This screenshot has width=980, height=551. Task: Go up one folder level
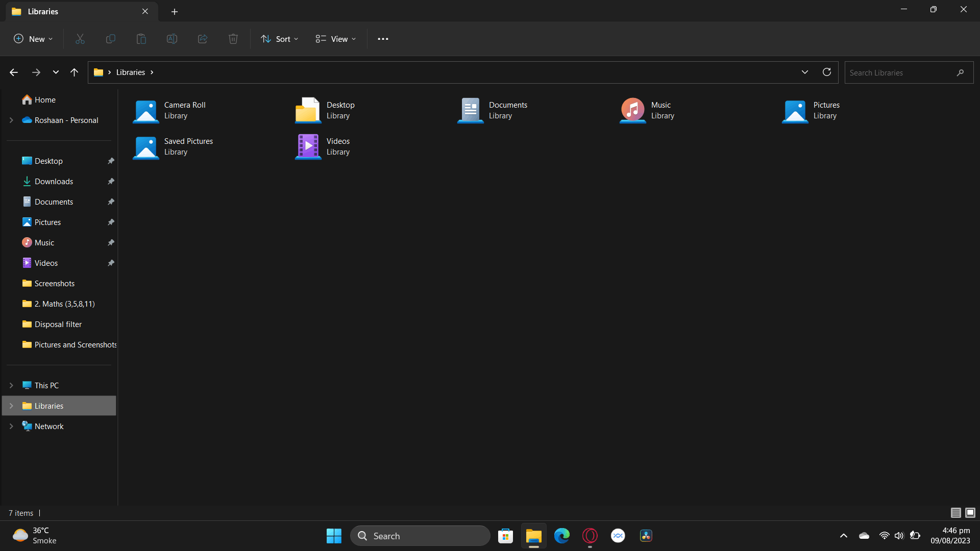click(x=74, y=72)
